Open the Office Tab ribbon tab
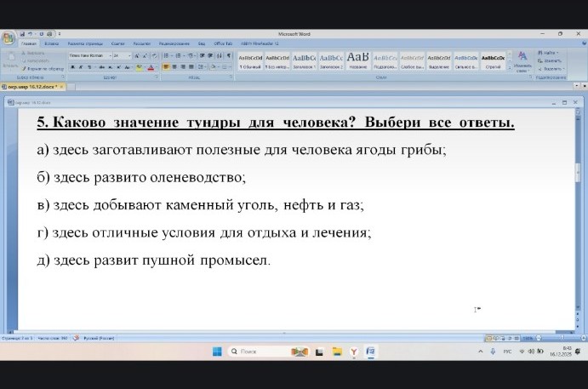The image size is (588, 389). (x=223, y=43)
